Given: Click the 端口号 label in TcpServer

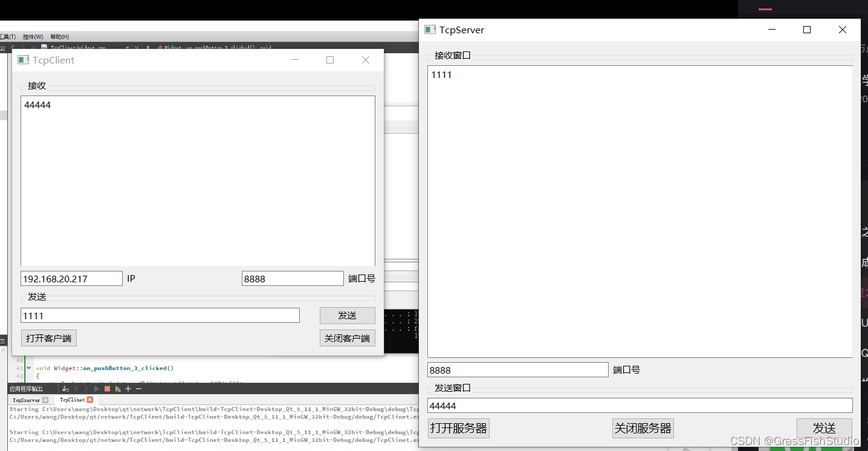Looking at the screenshot, I should [626, 369].
